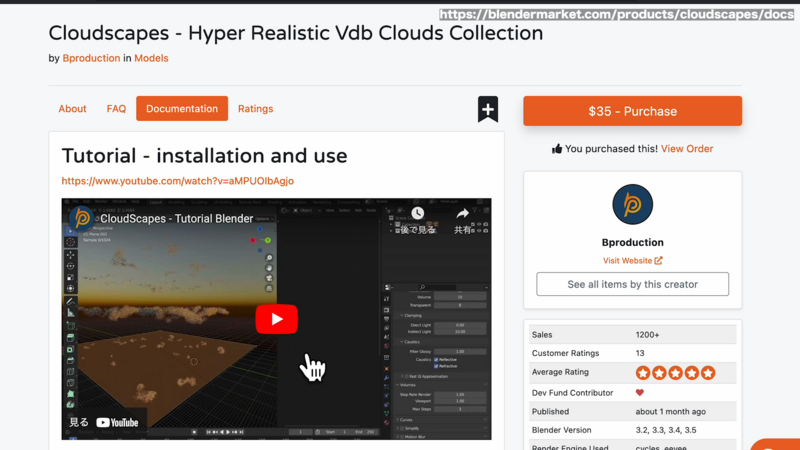Click the thumbs up purchased icon

[557, 148]
